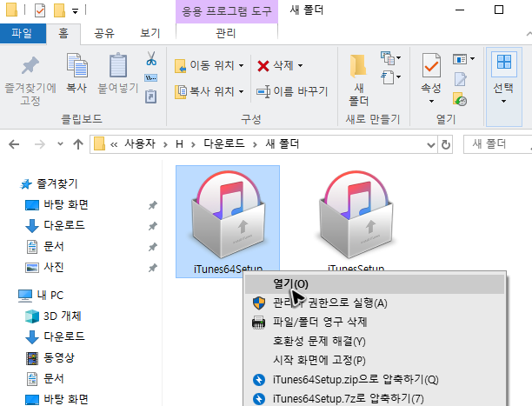Click the quick access properties checkmark icon

click(40, 10)
